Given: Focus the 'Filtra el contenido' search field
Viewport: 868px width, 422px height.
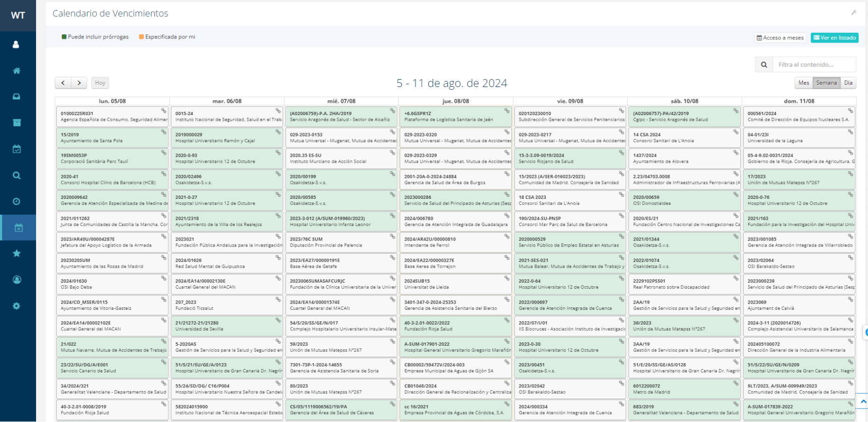Looking at the screenshot, I should coord(814,65).
